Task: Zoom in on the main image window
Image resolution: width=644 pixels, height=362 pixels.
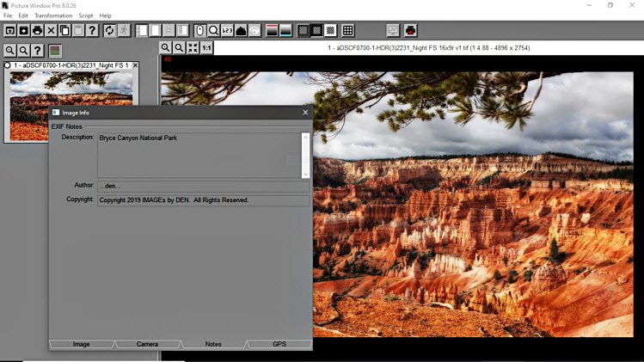Action: pyautogui.click(x=166, y=48)
